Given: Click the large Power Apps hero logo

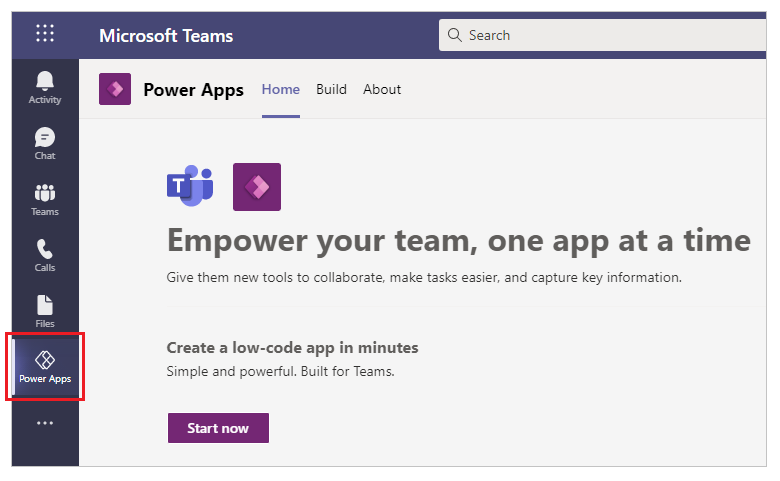Looking at the screenshot, I should pyautogui.click(x=257, y=187).
